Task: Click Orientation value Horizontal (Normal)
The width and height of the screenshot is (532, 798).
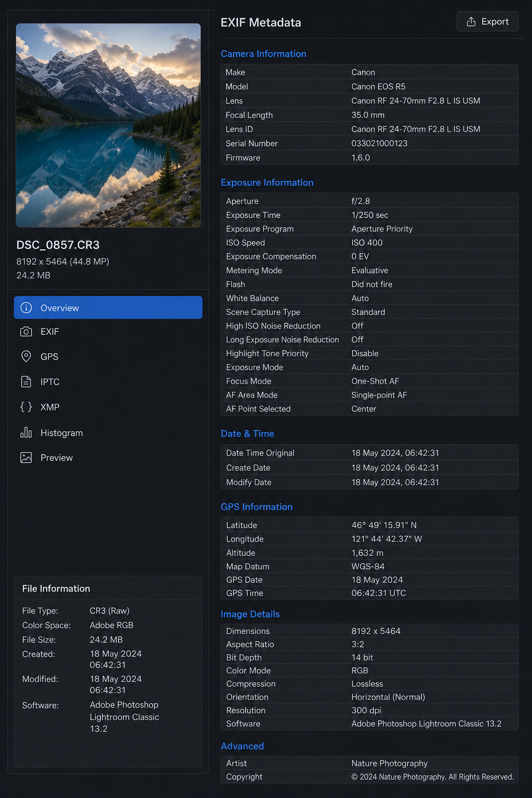Action: pyautogui.click(x=388, y=697)
